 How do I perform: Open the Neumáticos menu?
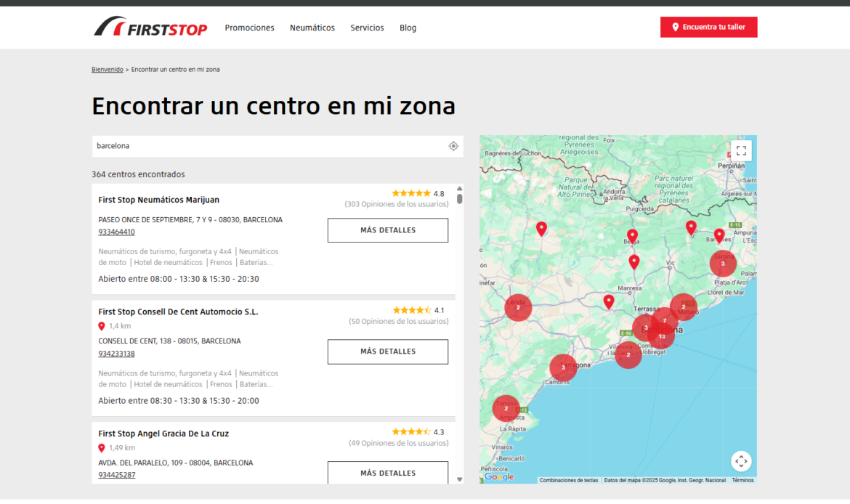click(312, 28)
